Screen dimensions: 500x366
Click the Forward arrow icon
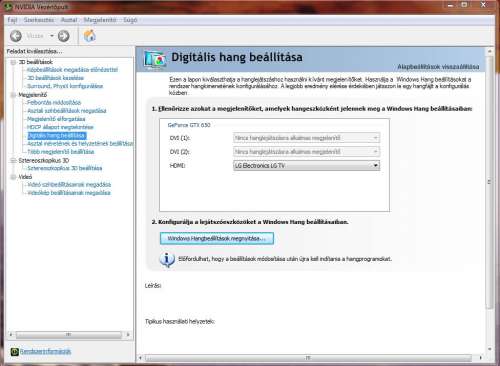coord(63,36)
